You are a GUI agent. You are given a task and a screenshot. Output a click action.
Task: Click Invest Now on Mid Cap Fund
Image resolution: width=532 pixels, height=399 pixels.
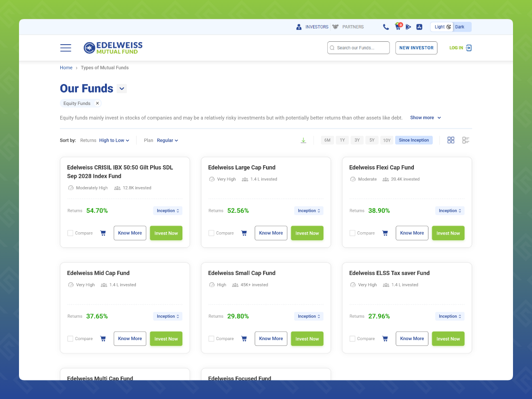[x=166, y=339]
